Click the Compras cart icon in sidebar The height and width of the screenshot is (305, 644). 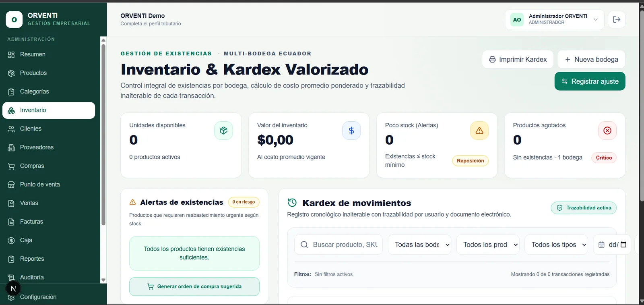click(11, 166)
